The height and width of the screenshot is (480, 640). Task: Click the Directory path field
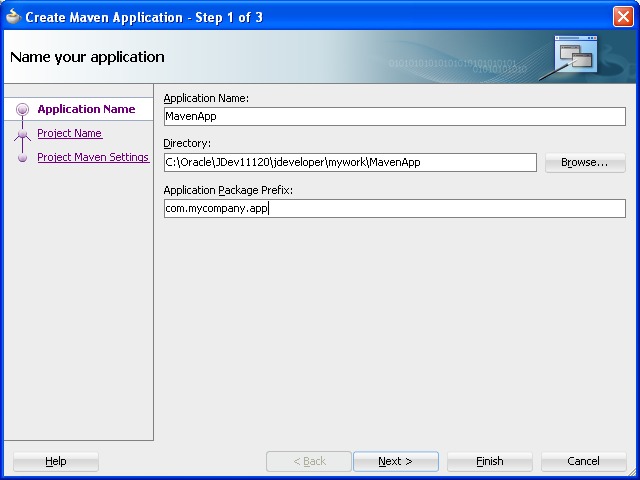(x=350, y=162)
